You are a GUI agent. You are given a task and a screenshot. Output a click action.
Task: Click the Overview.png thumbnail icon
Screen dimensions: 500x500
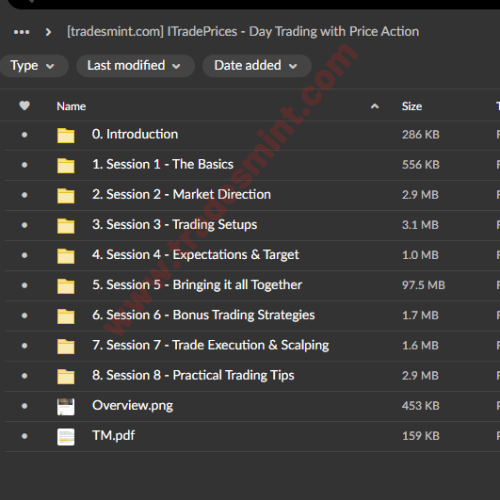point(66,407)
